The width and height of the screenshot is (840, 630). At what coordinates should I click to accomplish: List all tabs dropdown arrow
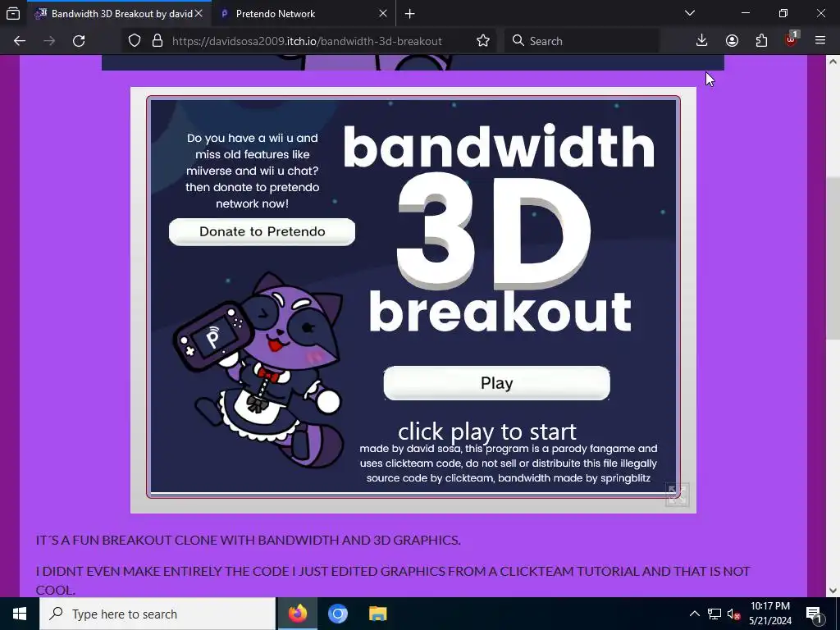690,13
